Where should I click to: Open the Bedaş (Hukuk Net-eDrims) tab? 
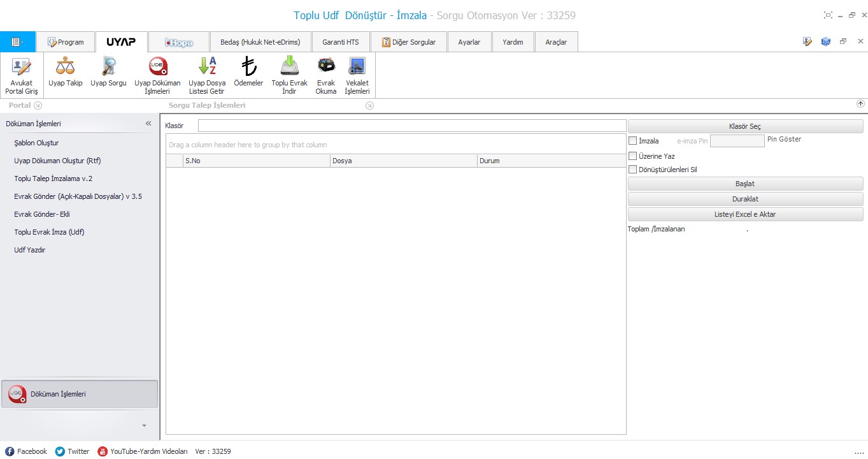(x=260, y=42)
